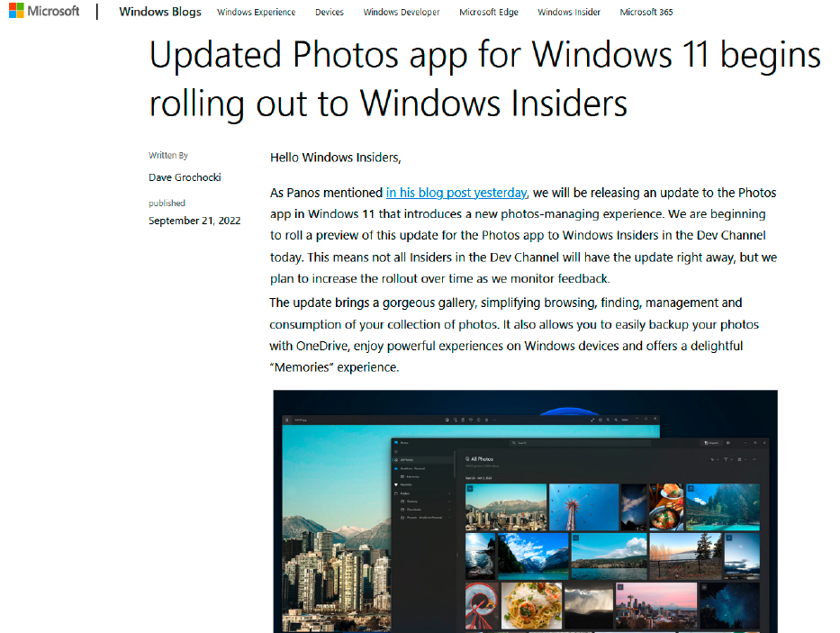Click the 'Hello Windows Insiders,' greeting
The width and height of the screenshot is (840, 633).
click(x=335, y=158)
